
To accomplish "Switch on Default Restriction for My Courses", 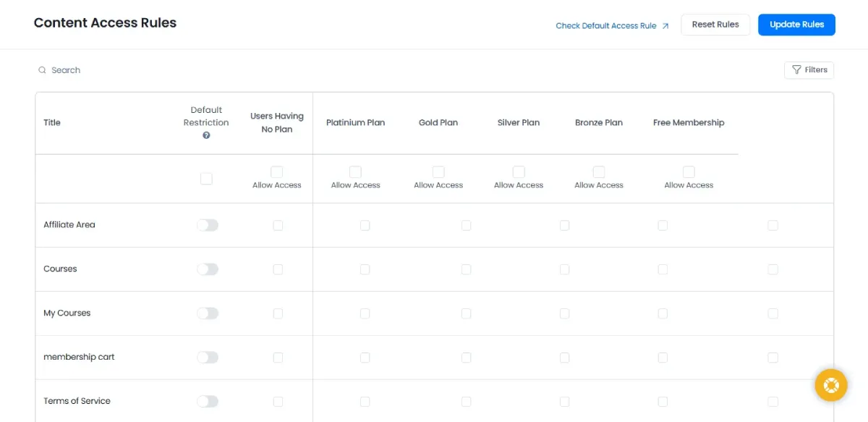I will point(207,313).
